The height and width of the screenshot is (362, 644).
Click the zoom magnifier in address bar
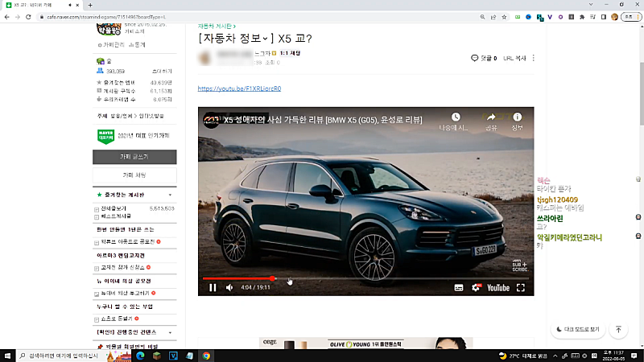pyautogui.click(x=482, y=17)
